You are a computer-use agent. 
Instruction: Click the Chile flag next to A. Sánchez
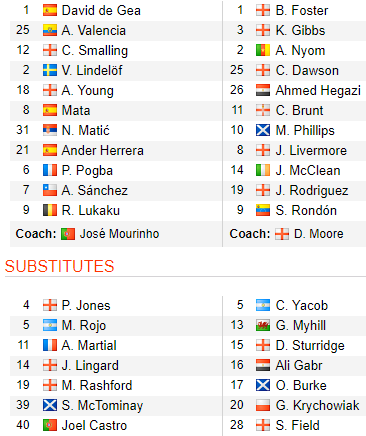(50, 191)
